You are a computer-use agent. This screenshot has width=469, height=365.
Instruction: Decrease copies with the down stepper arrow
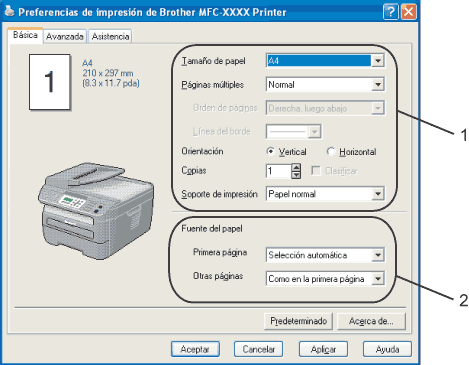point(296,175)
